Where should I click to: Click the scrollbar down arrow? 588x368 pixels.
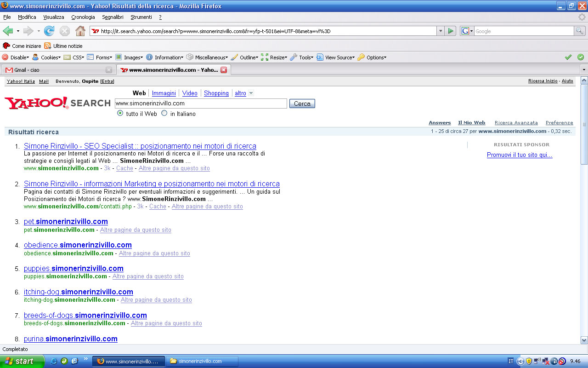(584, 340)
